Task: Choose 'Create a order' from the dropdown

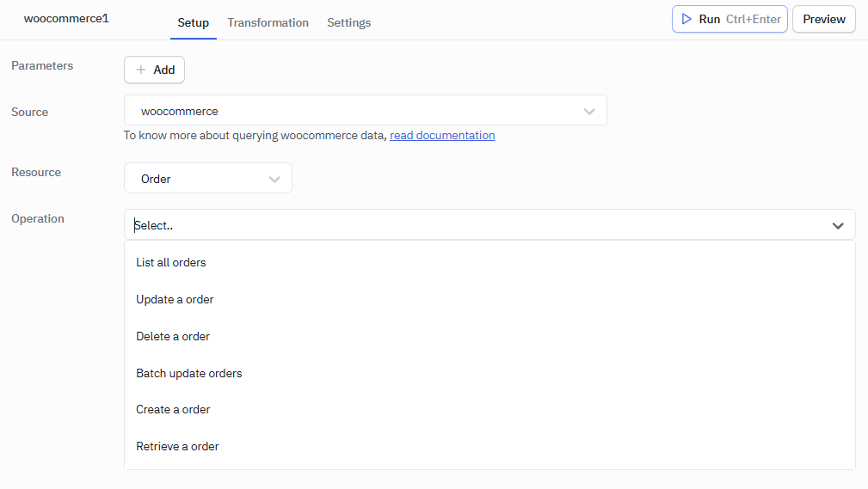Action: coord(173,409)
